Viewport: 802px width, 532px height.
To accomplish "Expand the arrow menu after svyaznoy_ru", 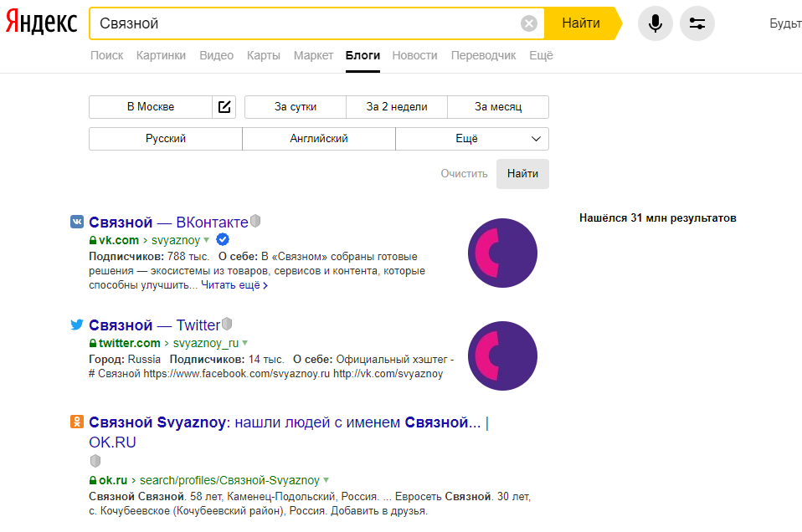I will (245, 343).
